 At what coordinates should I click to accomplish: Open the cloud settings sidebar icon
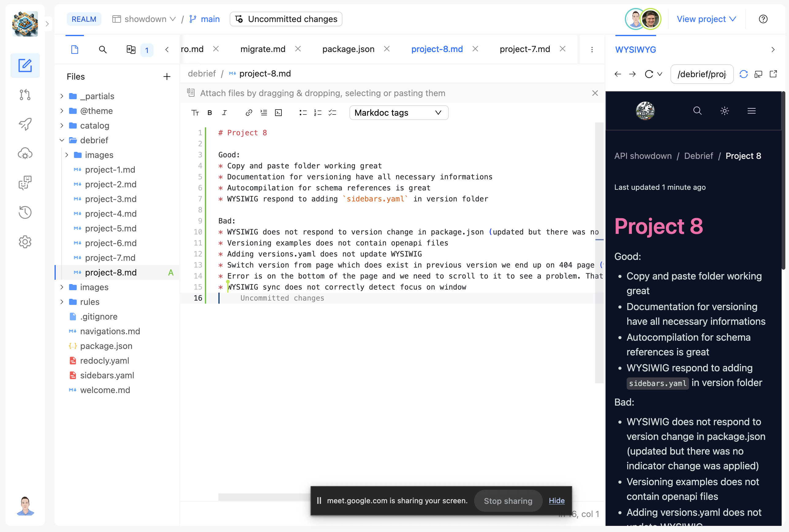click(25, 154)
